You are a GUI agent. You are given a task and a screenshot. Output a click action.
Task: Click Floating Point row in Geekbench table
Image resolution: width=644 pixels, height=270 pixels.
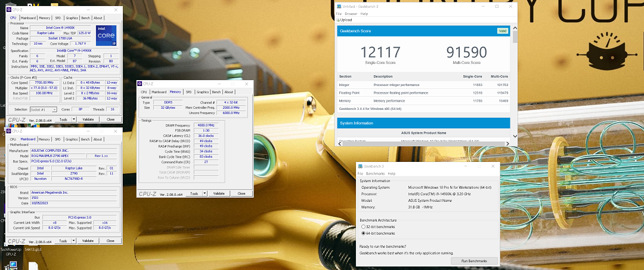(x=423, y=93)
